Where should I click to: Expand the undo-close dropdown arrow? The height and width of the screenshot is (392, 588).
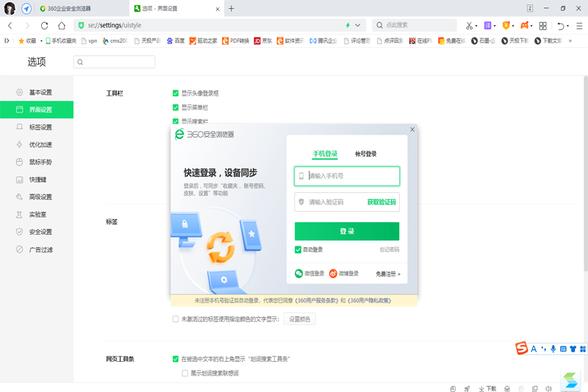pos(567,26)
